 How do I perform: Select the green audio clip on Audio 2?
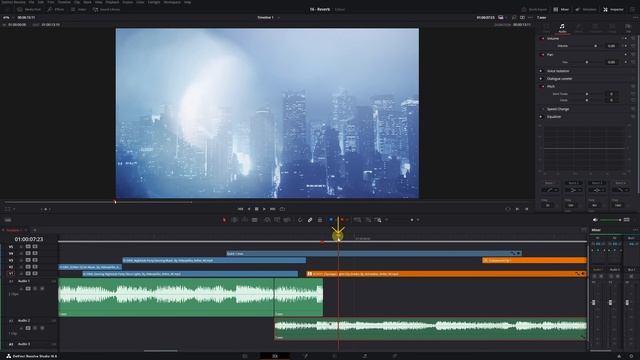(431, 329)
